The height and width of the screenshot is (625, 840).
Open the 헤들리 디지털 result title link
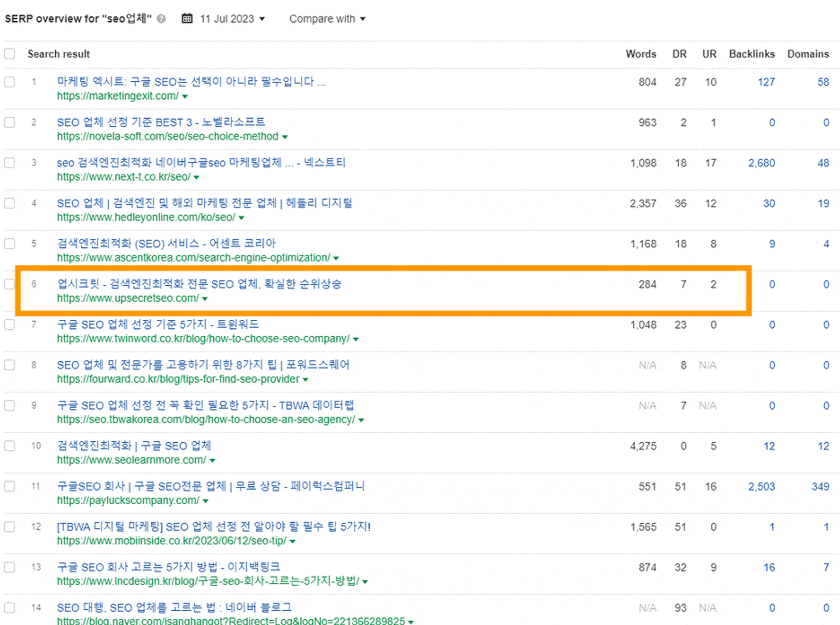tap(205, 203)
